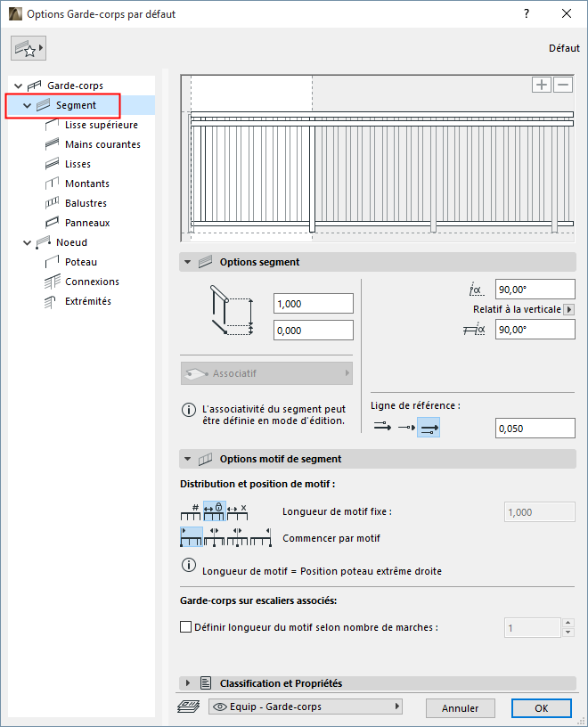Click the Options segment panel icon

coord(206,262)
